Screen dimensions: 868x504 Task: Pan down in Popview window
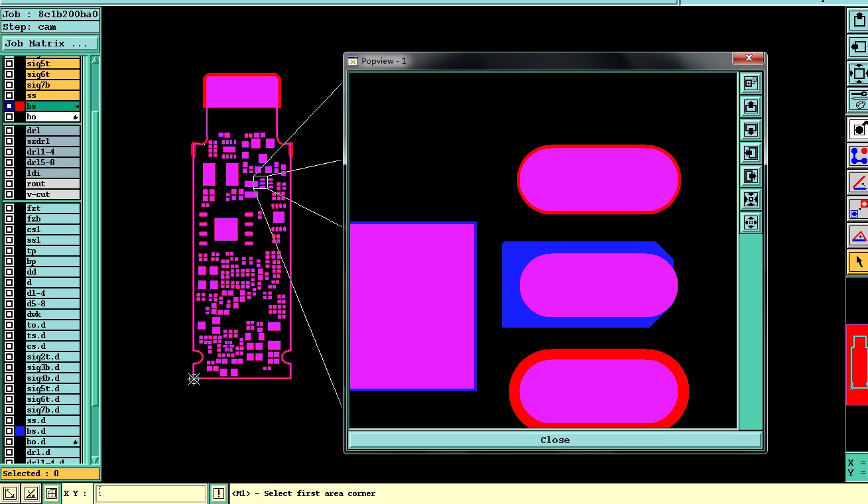751,129
